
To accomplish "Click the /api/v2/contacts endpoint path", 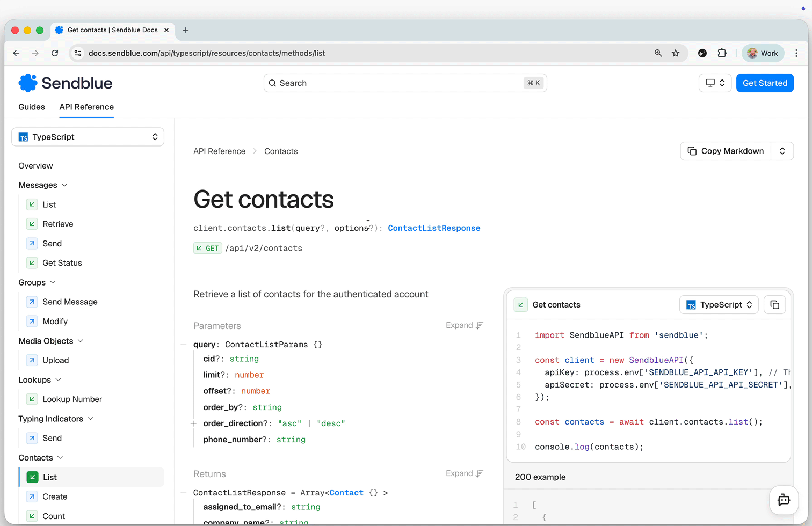I will click(264, 248).
